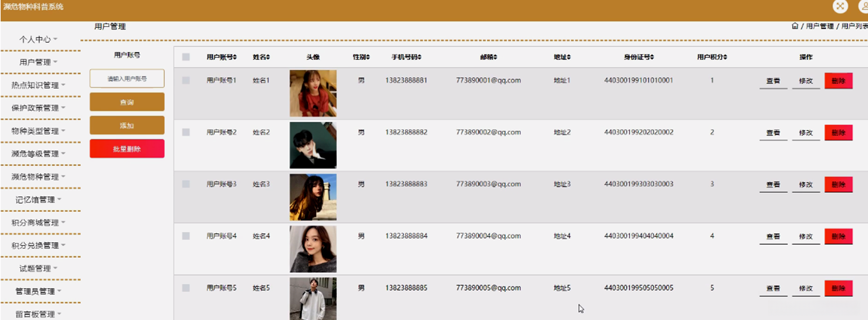
Task: Toggle the select-all checkbox in table header
Action: 186,57
